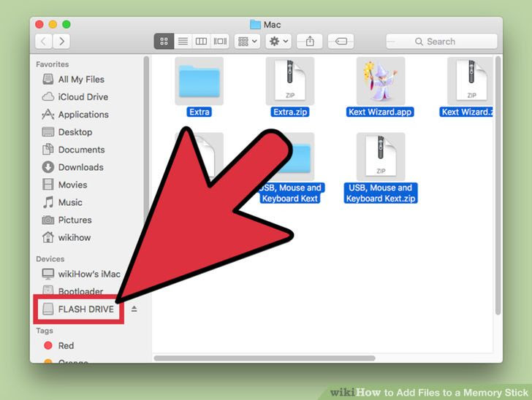The height and width of the screenshot is (400, 532).
Task: Click the Extra folder name label
Action: click(x=199, y=112)
